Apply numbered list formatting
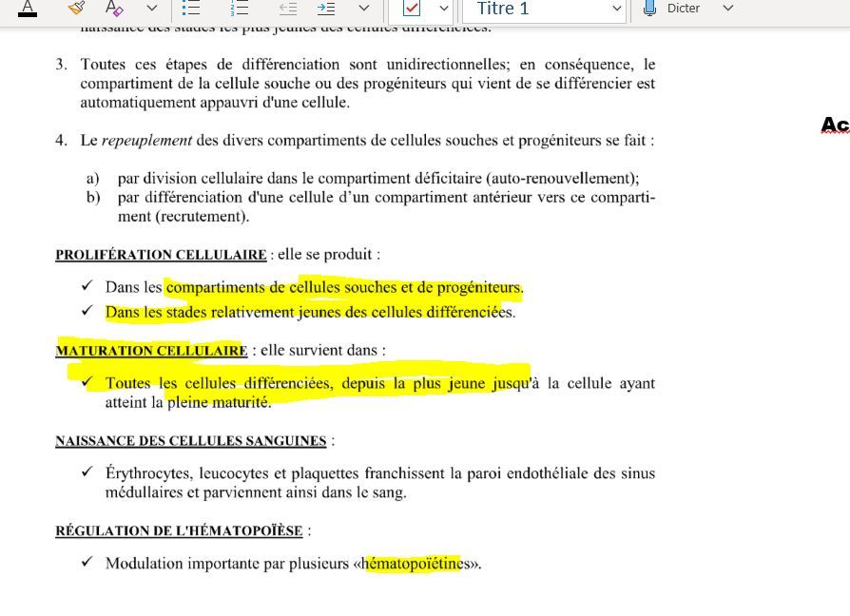 [239, 8]
